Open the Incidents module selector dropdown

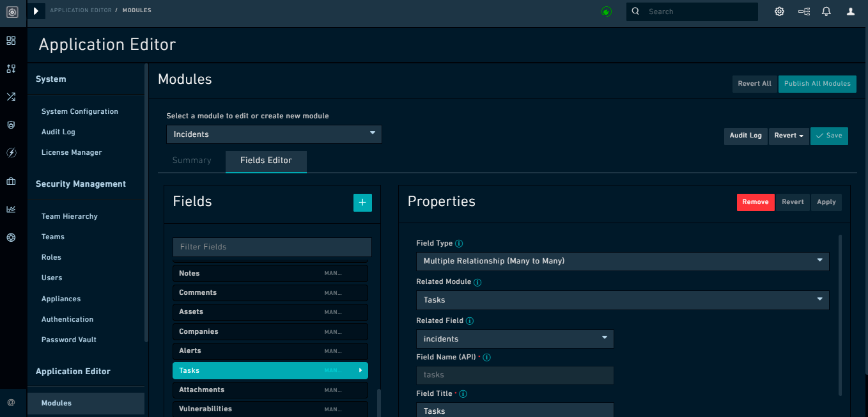(x=274, y=134)
